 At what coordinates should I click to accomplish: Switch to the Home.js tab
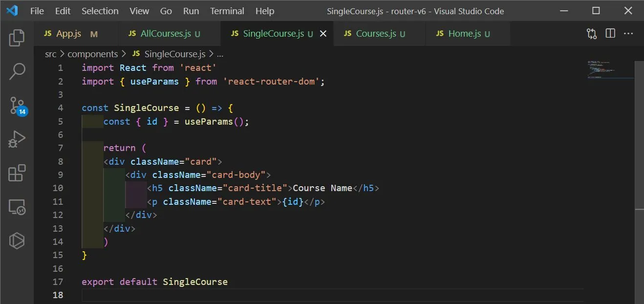coord(468,34)
